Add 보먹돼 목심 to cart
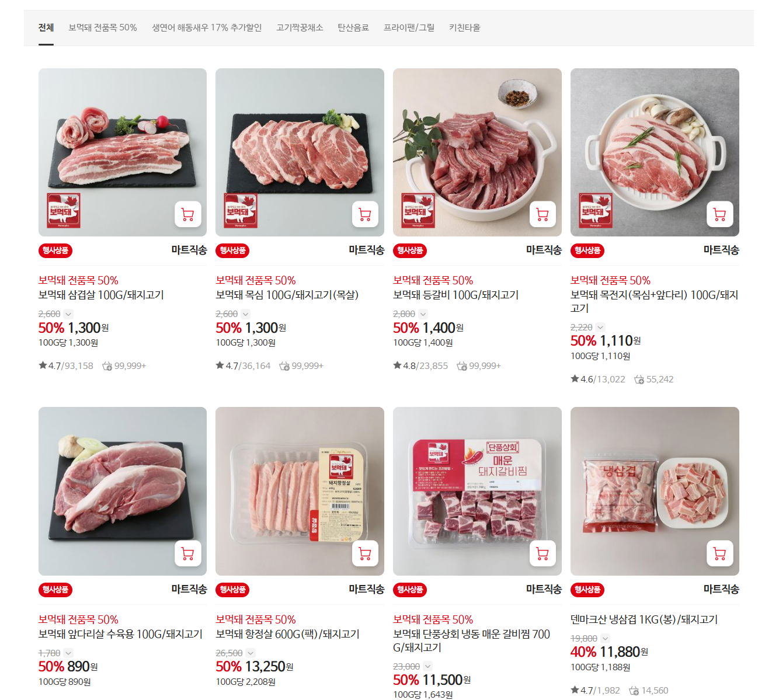 pyautogui.click(x=365, y=214)
